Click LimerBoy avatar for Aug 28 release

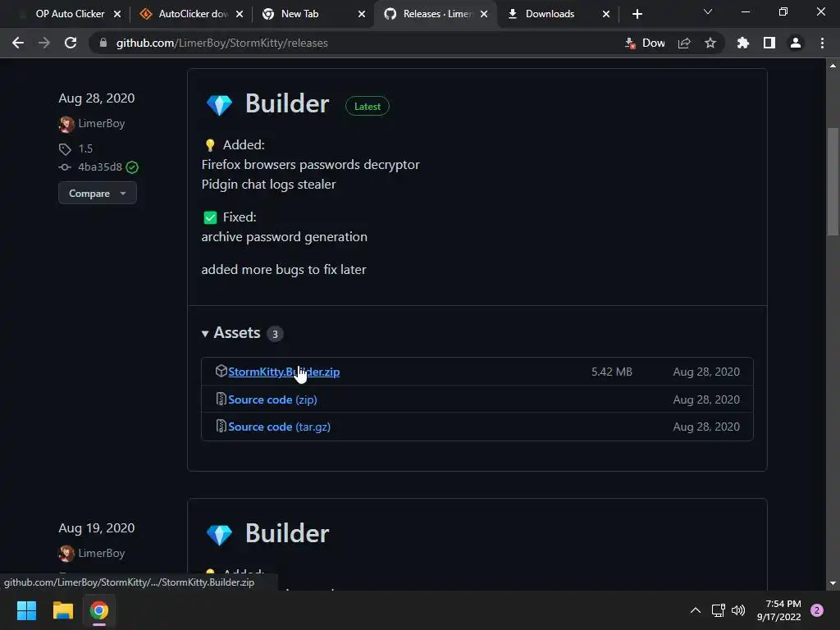(66, 124)
